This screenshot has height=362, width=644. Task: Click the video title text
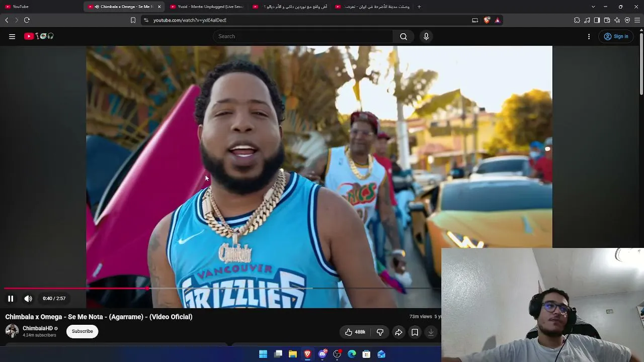click(x=99, y=317)
